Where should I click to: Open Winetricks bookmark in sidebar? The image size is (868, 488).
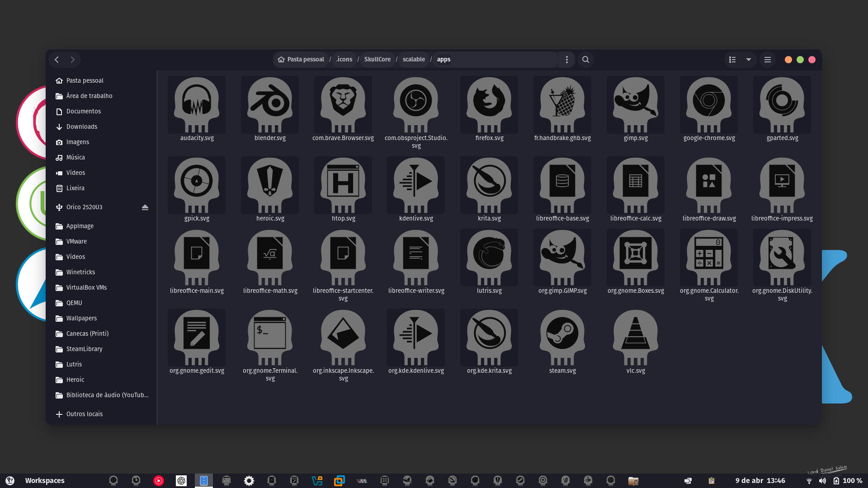pyautogui.click(x=102, y=272)
